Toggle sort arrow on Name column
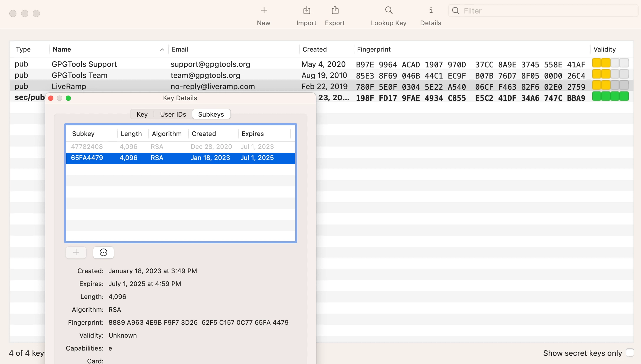This screenshot has width=641, height=364. coord(162,50)
